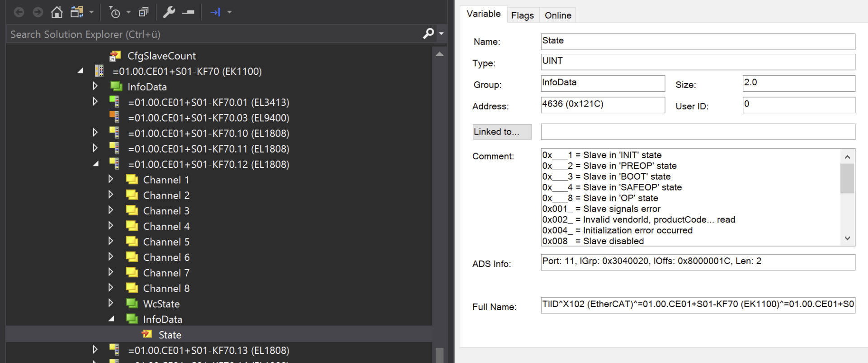This screenshot has height=363, width=868.
Task: Click the KF70.12 (EL1808) terminal icon
Action: 114,163
